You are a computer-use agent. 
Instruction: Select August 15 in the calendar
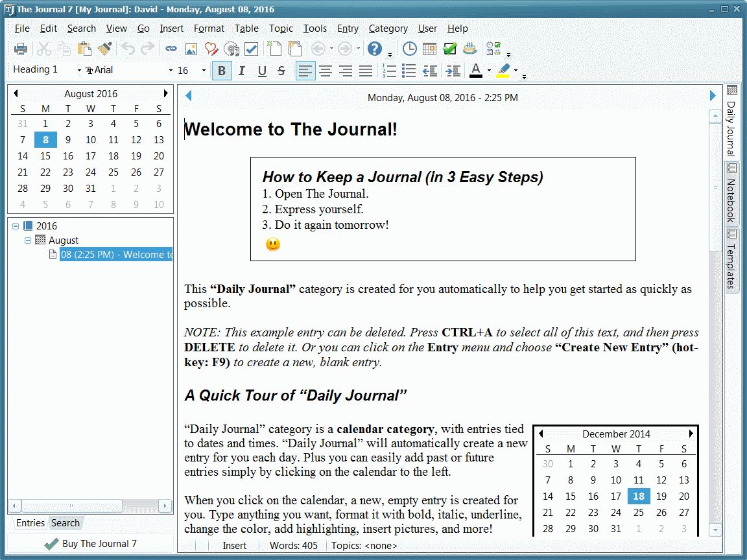(45, 156)
